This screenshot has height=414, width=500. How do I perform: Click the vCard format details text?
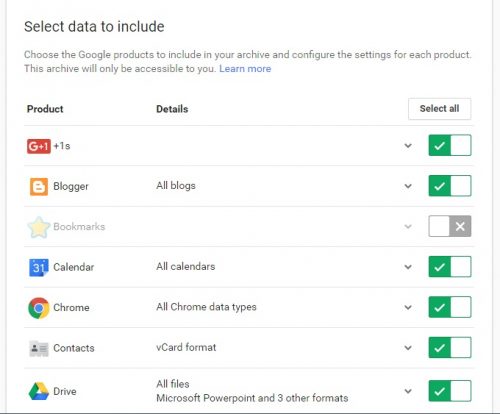186,347
